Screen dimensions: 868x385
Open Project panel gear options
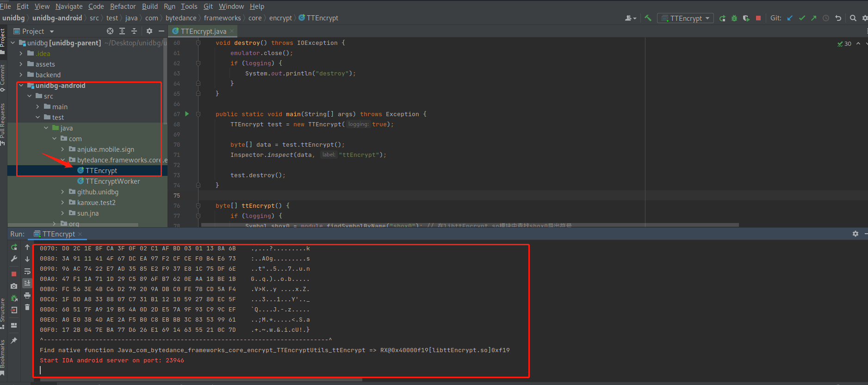click(x=149, y=31)
